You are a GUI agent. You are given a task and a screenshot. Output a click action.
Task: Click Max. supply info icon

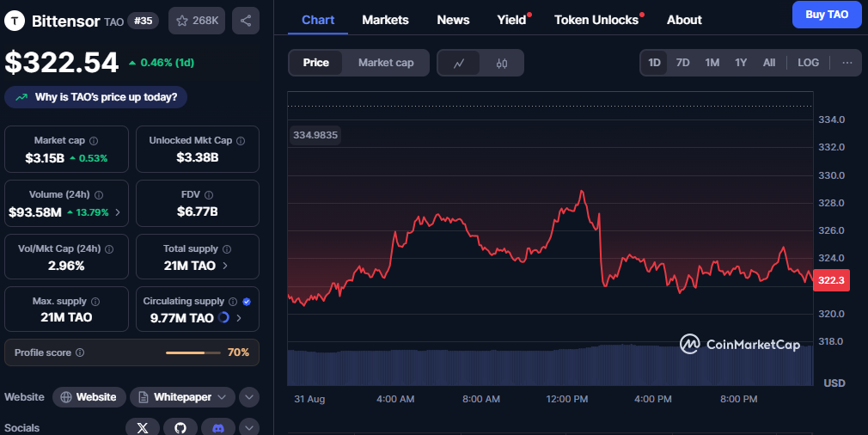tap(95, 302)
